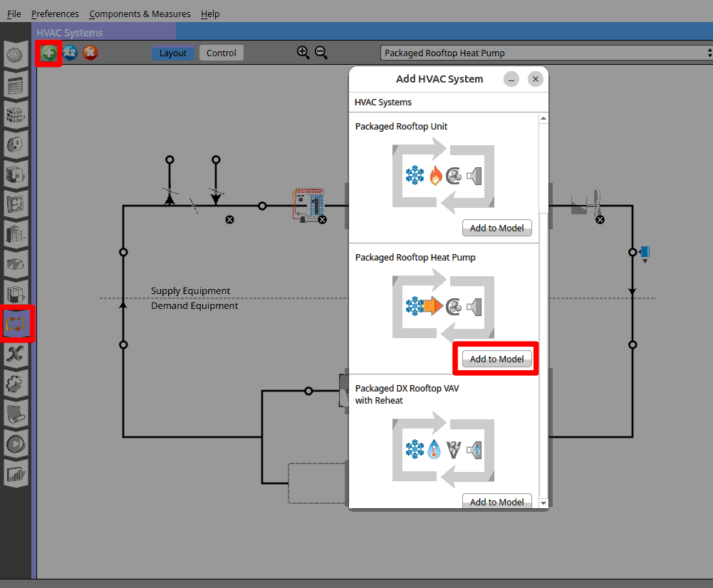The height and width of the screenshot is (588, 713).
Task: Add Packaged Rooftop Heat Pump to model
Action: tap(496, 359)
